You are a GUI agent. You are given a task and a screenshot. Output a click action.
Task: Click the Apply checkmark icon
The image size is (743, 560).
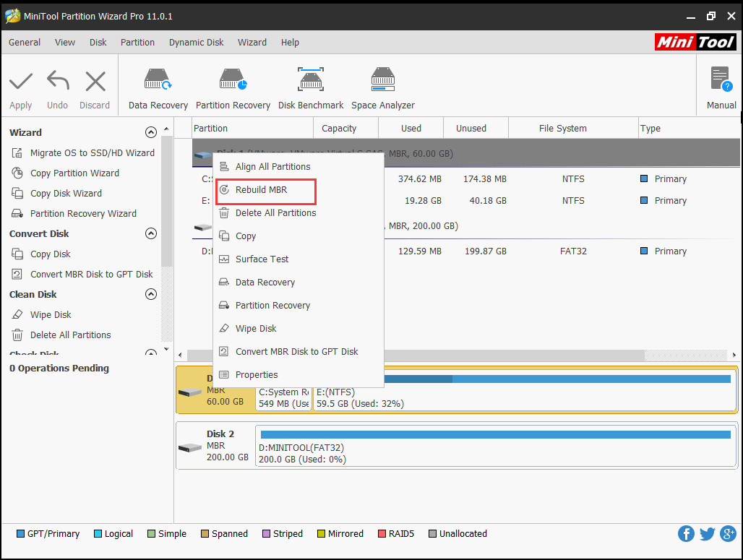pyautogui.click(x=21, y=82)
